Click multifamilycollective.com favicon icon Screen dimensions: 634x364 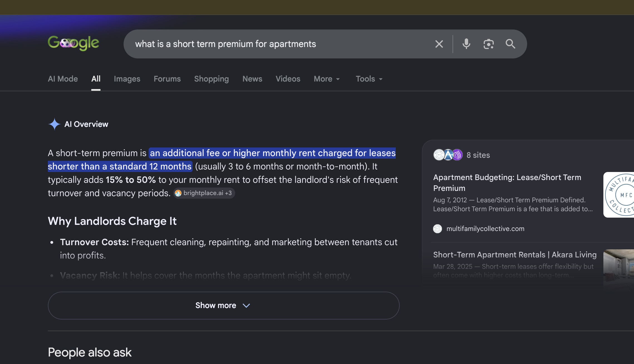(438, 229)
